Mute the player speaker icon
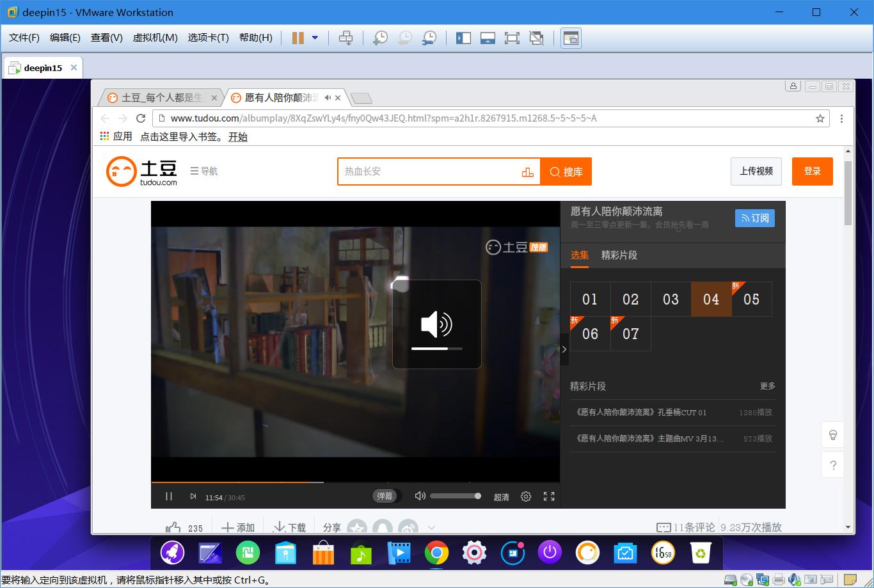Viewport: 874px width, 588px height. (420, 496)
